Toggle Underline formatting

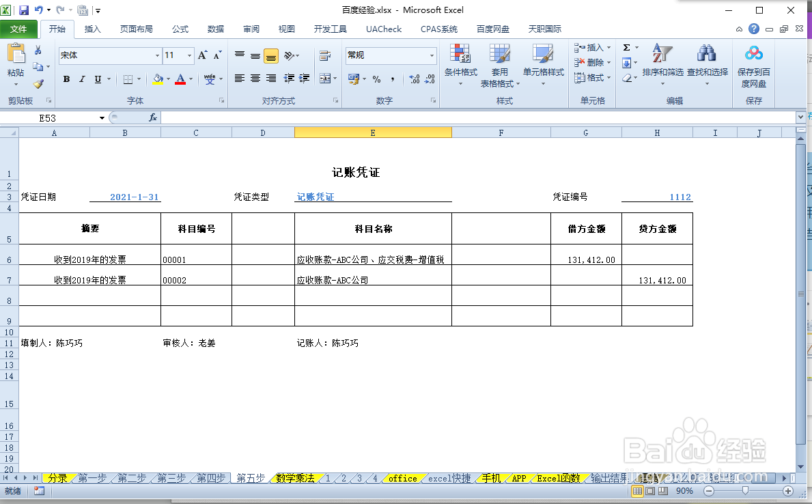click(98, 79)
